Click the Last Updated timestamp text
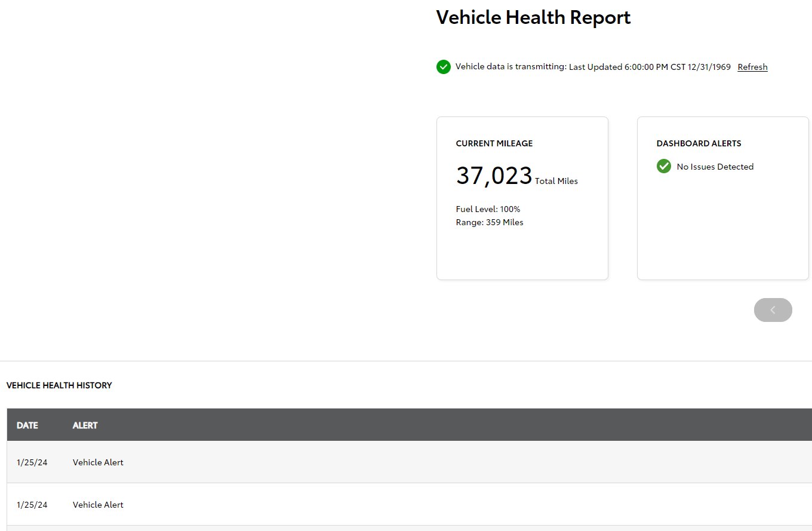 coord(650,67)
